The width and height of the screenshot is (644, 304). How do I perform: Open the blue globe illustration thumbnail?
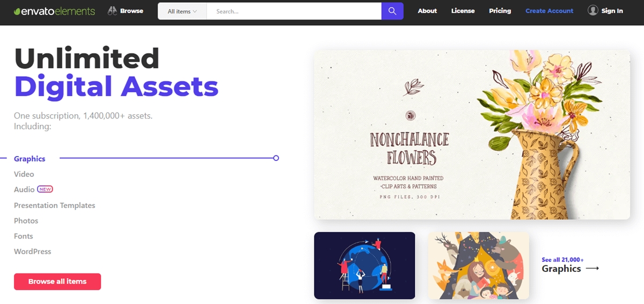(x=364, y=265)
